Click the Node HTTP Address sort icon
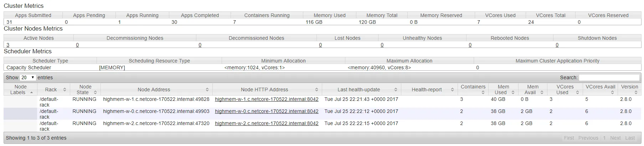This screenshot has width=644, height=146. coord(316,90)
